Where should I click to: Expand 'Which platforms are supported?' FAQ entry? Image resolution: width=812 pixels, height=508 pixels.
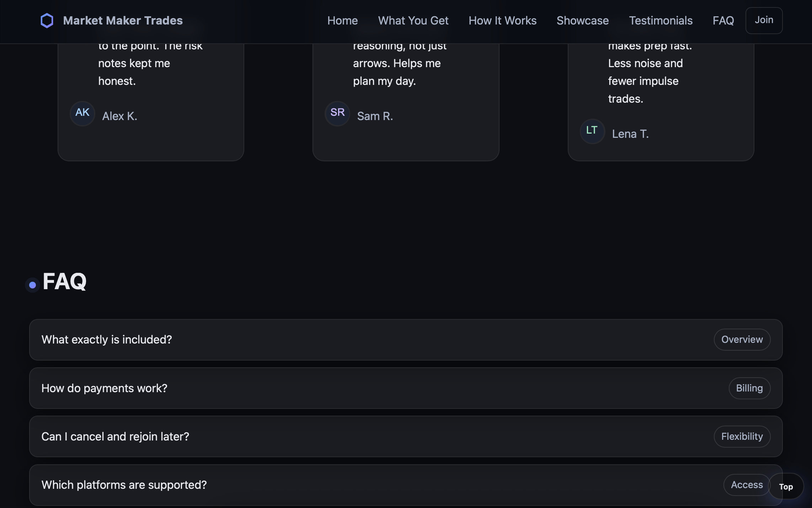249,485
